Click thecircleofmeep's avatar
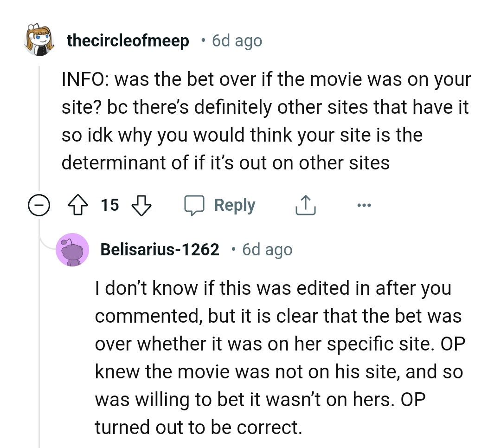 coord(39,40)
